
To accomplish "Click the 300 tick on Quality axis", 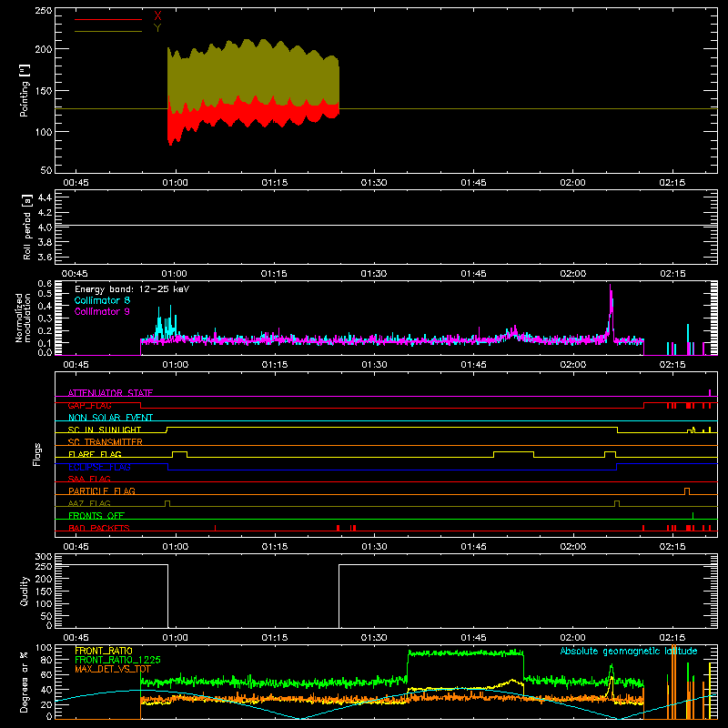I will (44, 557).
